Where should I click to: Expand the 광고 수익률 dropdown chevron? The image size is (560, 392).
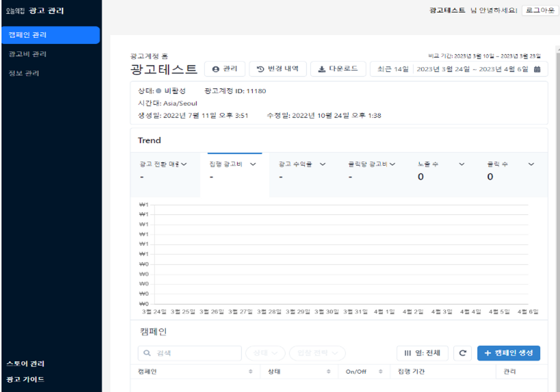(323, 164)
